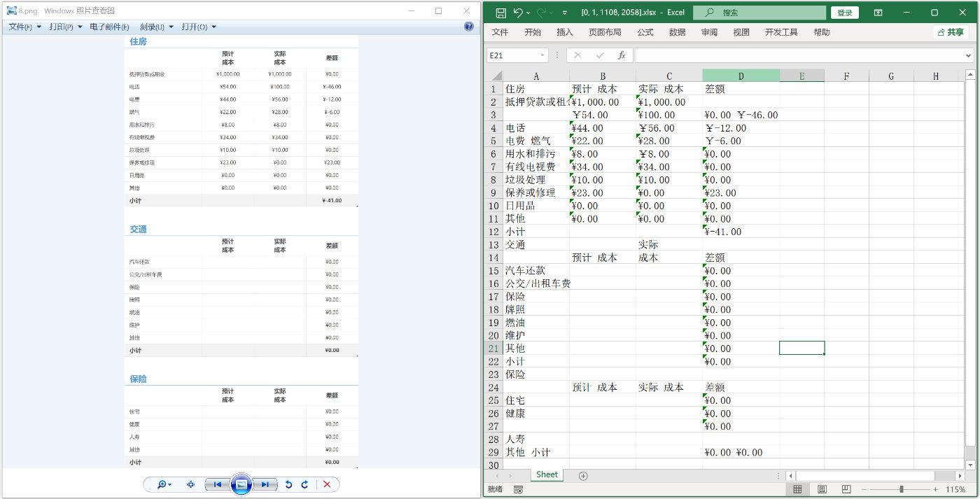Select column D header in Excel
Viewport: 980px width, 499px height.
(x=741, y=76)
